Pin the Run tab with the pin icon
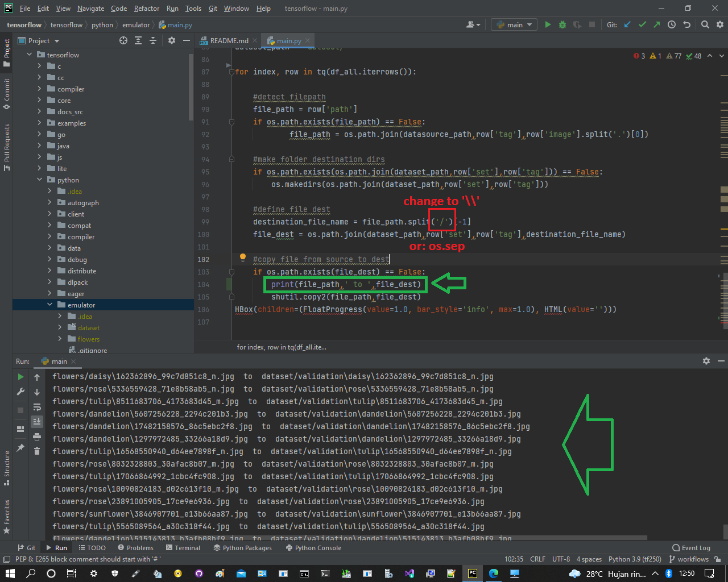 [20, 448]
